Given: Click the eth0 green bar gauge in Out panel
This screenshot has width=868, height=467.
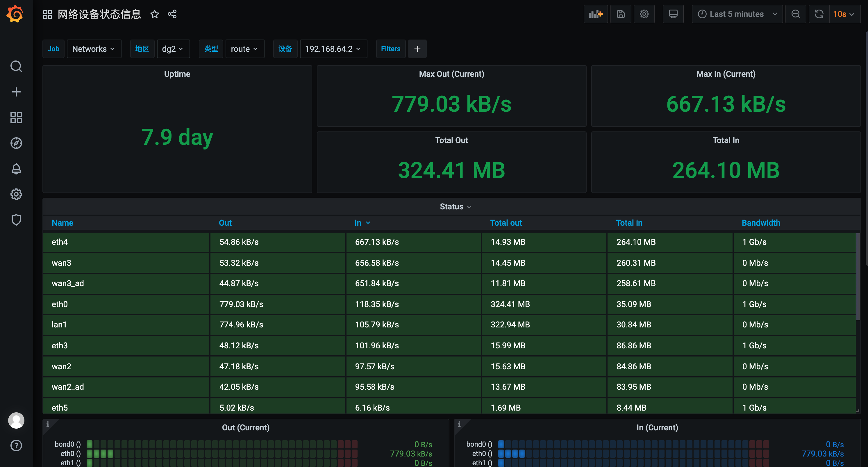Looking at the screenshot, I should click(222, 454).
